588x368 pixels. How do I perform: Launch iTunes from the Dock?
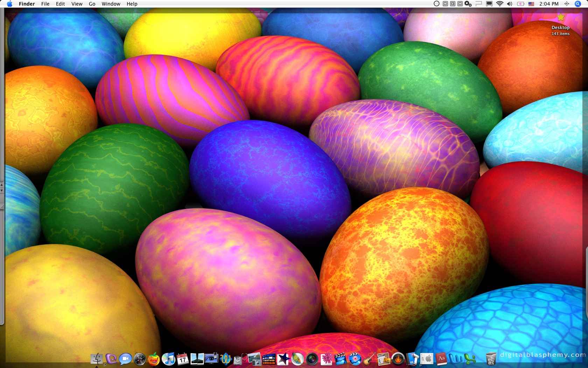click(x=168, y=359)
